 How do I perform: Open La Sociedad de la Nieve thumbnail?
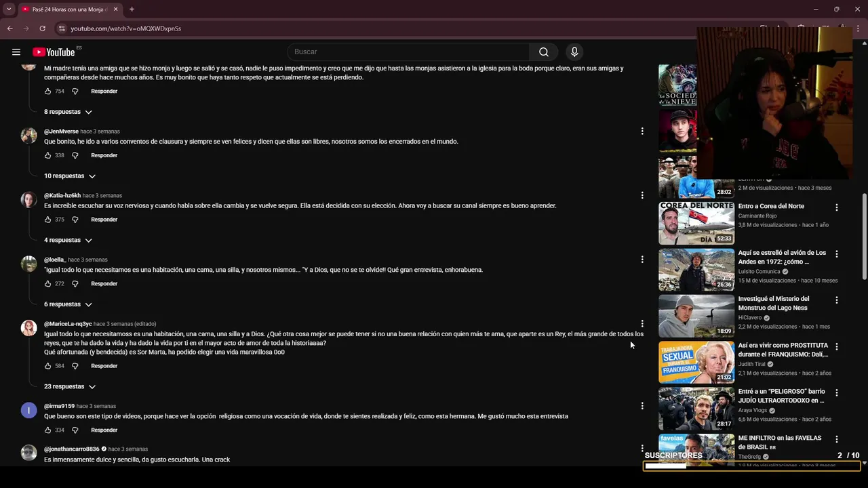[x=677, y=85]
